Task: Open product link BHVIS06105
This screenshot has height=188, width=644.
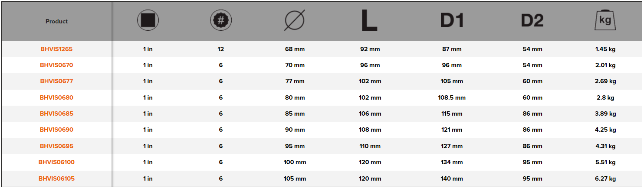Action: pyautogui.click(x=56, y=178)
